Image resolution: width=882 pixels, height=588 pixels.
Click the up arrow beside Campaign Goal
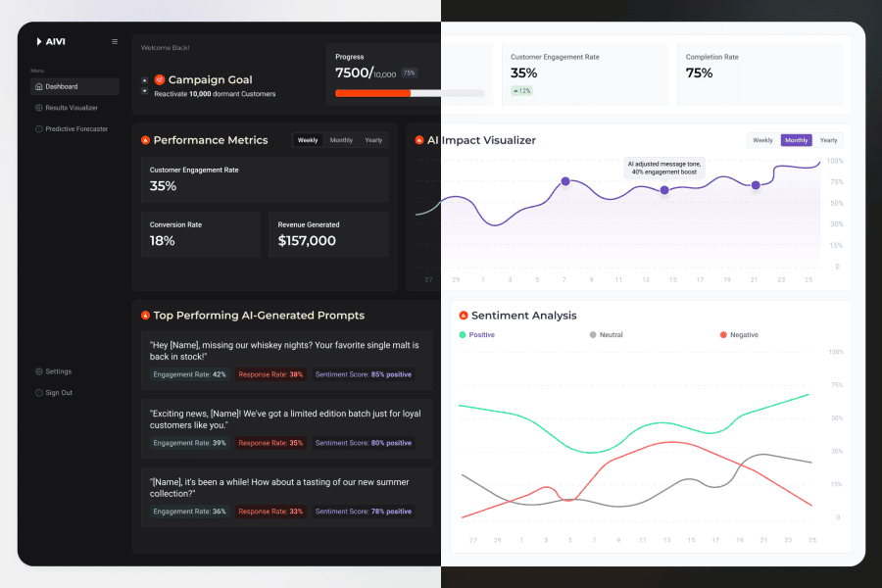coord(145,80)
